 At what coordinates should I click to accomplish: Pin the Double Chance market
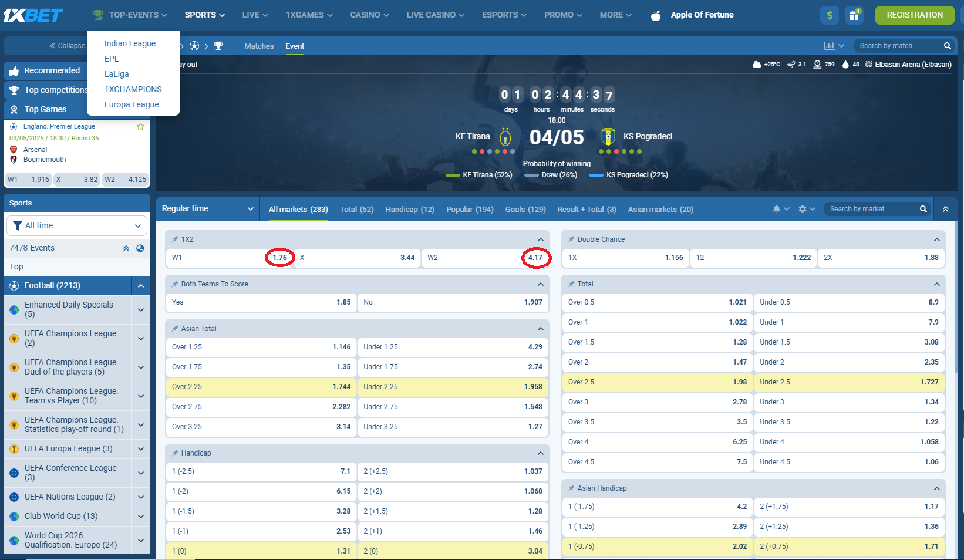571,239
